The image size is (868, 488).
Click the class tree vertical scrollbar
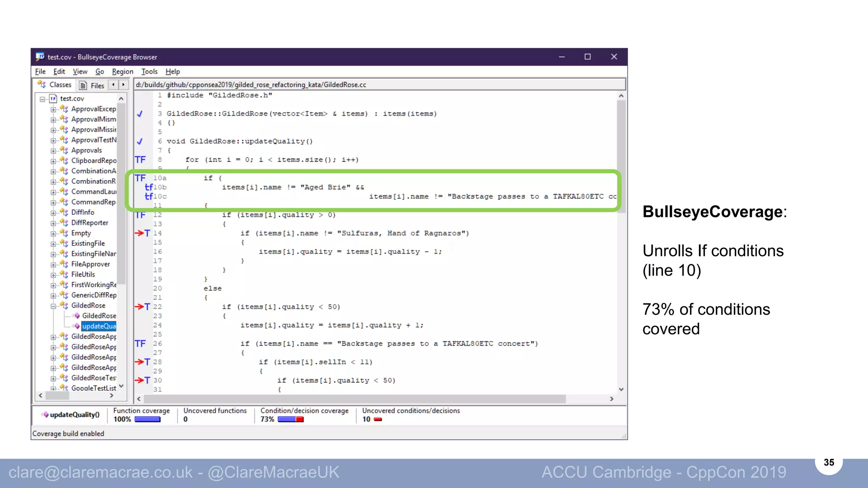pos(121,194)
